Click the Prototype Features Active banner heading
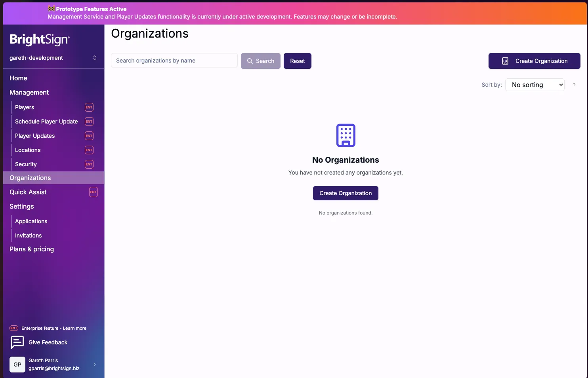The width and height of the screenshot is (588, 378). [91, 9]
